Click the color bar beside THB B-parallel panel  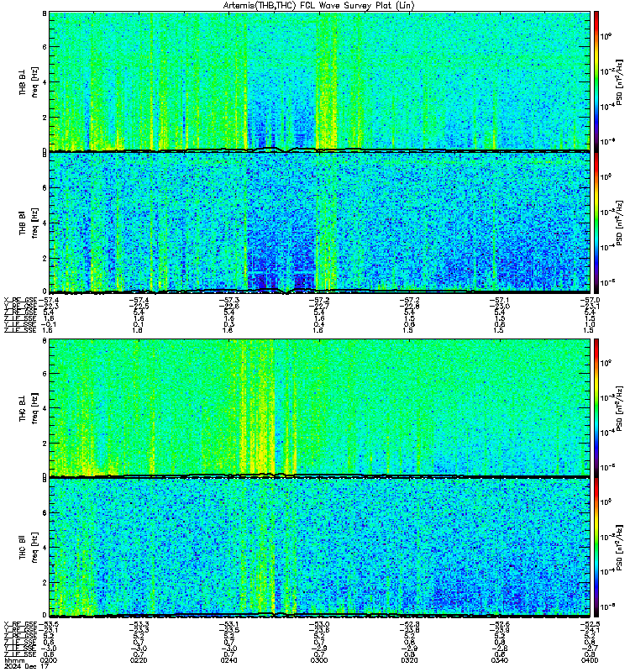(x=596, y=223)
